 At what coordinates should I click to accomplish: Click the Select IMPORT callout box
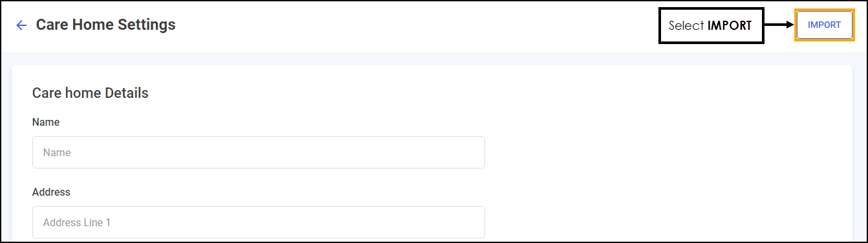[x=711, y=26]
